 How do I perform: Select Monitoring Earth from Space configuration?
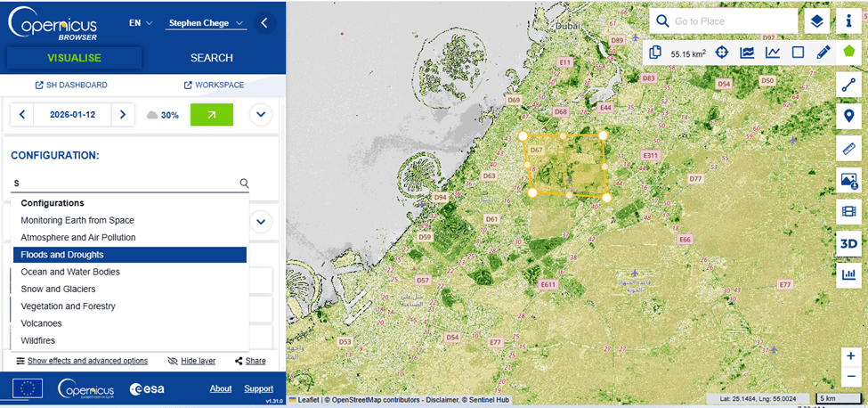click(x=130, y=220)
